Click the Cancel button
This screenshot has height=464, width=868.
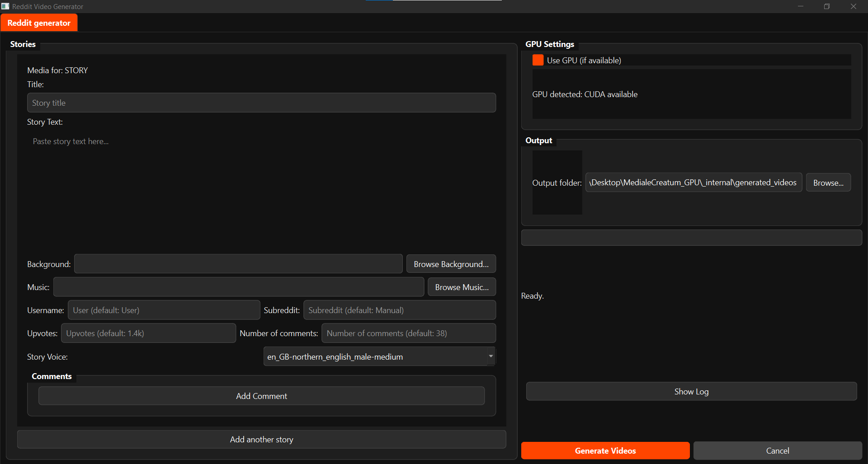tap(778, 450)
